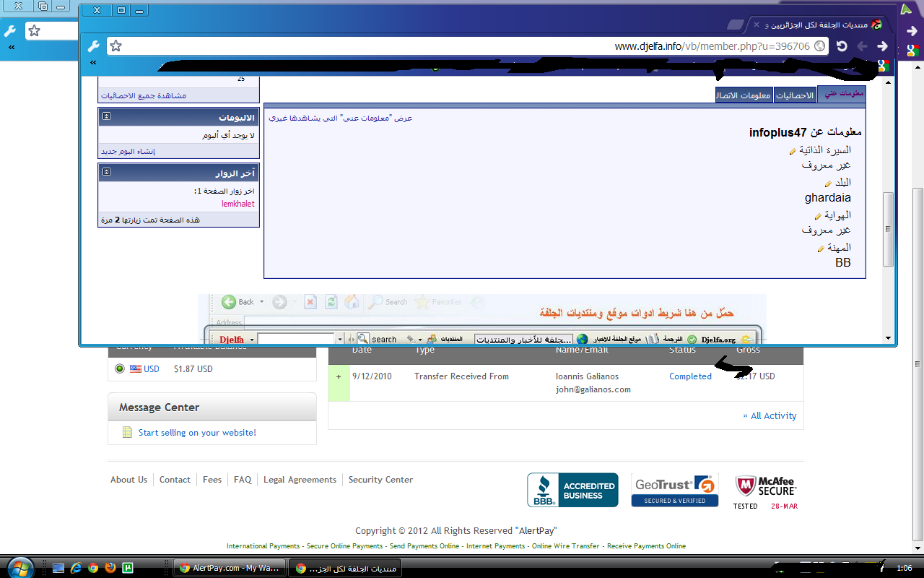Click the djelfa.info address bar

468,46
